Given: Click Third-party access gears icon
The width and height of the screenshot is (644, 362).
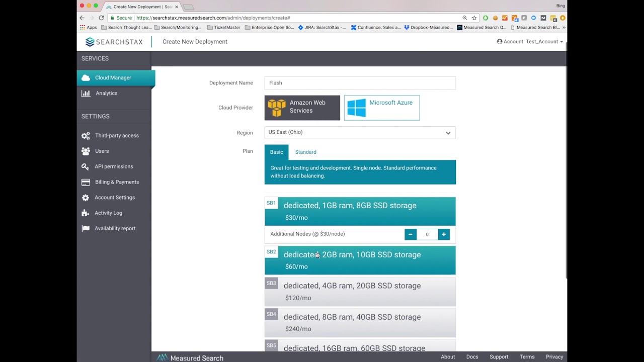Looking at the screenshot, I should pyautogui.click(x=86, y=136).
